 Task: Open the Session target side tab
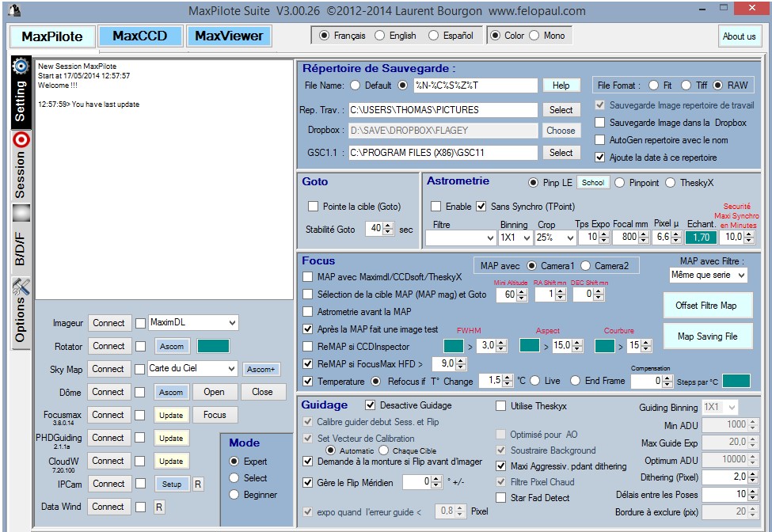[x=21, y=166]
